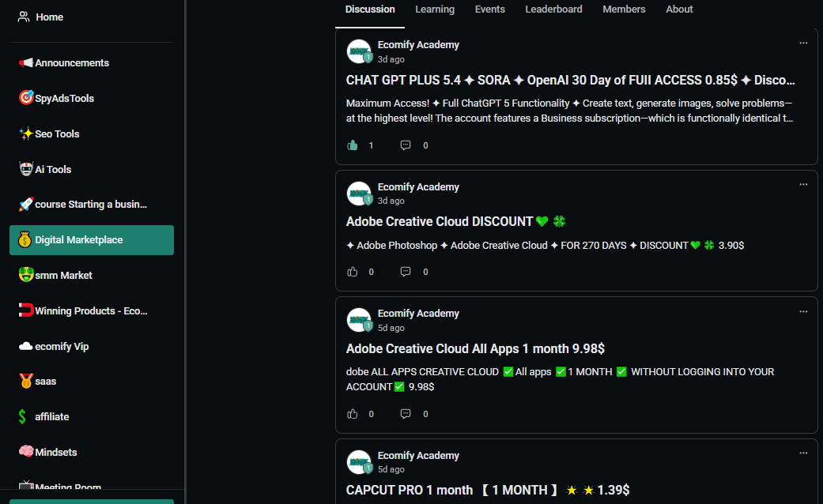Click the ecomify Vip label in sidebar
The height and width of the screenshot is (504, 823).
pyautogui.click(x=62, y=347)
